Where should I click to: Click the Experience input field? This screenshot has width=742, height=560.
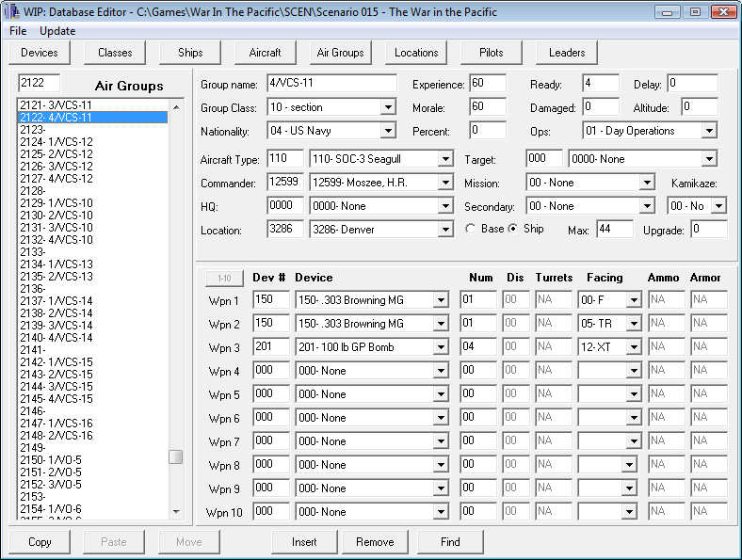point(487,84)
